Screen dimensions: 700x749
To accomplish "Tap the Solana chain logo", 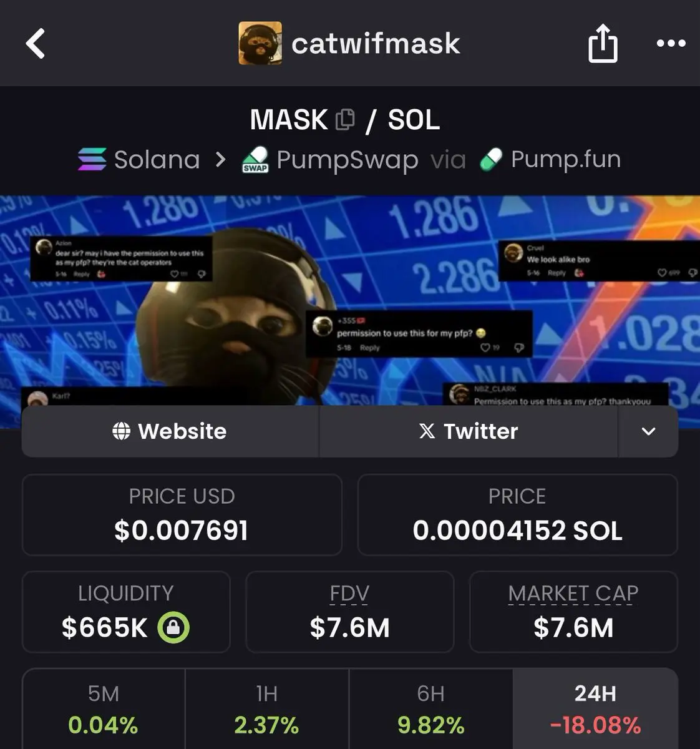I will [92, 159].
